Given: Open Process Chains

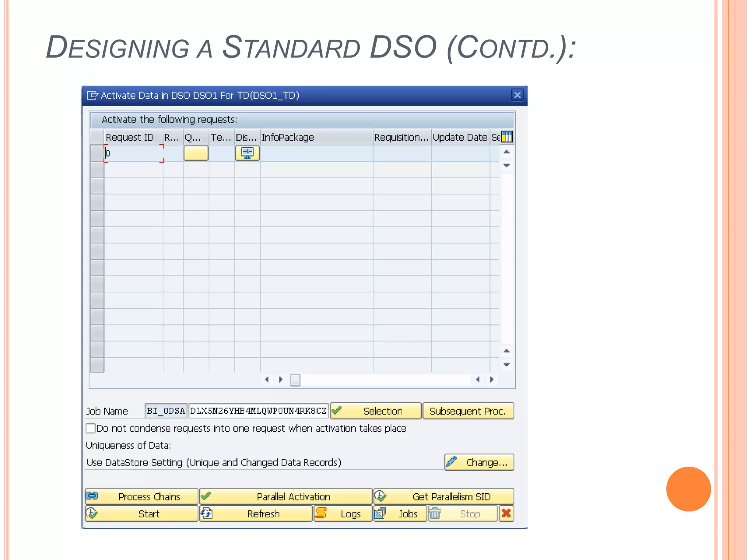Looking at the screenshot, I should coord(142,497).
